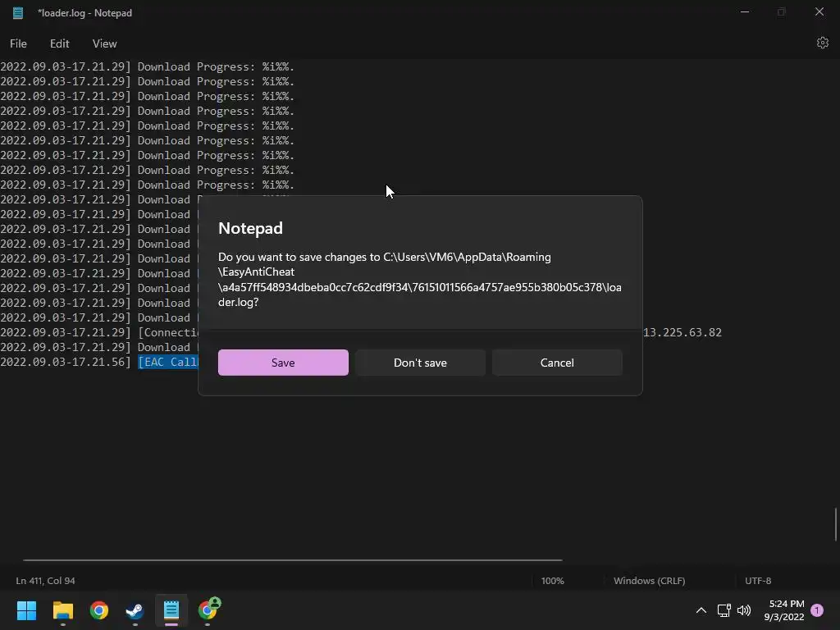The image size is (840, 630).
Task: Click the Windows (CRLF) status entry
Action: pyautogui.click(x=650, y=581)
